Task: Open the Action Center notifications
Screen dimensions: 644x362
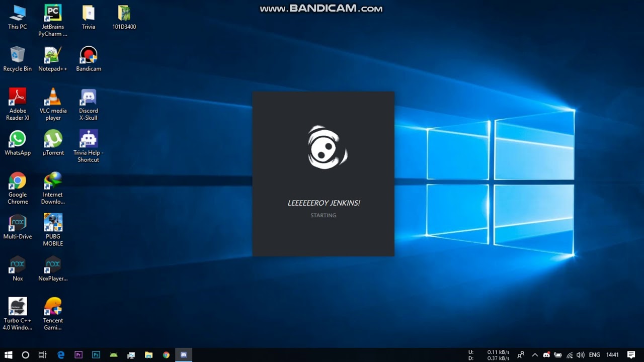Action: click(631, 355)
